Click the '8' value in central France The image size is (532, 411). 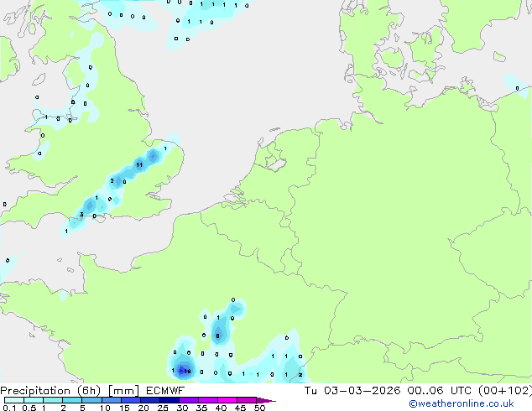click(x=217, y=336)
